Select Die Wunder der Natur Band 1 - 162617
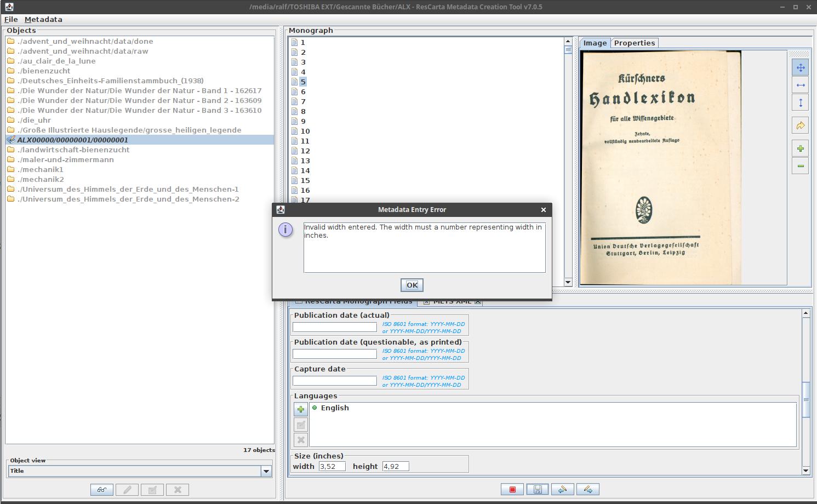Image resolution: width=817 pixels, height=504 pixels. [x=139, y=90]
